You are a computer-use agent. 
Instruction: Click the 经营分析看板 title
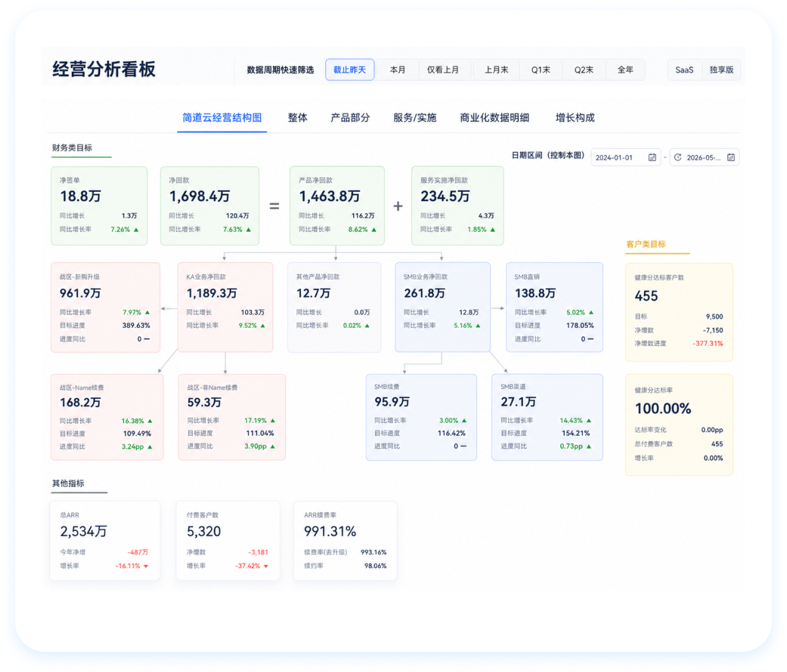104,69
